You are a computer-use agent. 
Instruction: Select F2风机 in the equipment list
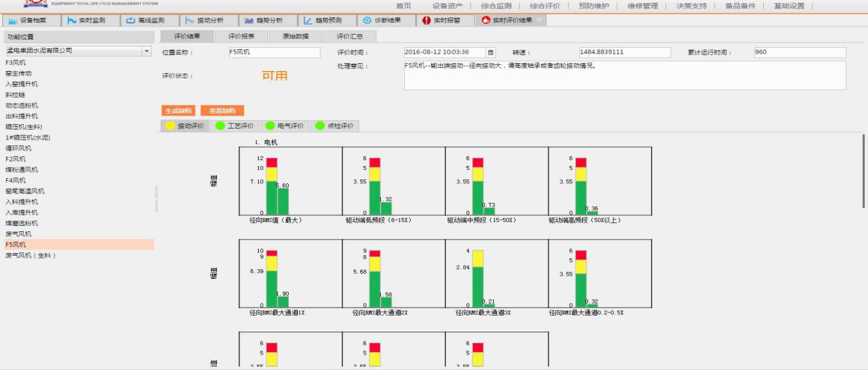coord(16,159)
